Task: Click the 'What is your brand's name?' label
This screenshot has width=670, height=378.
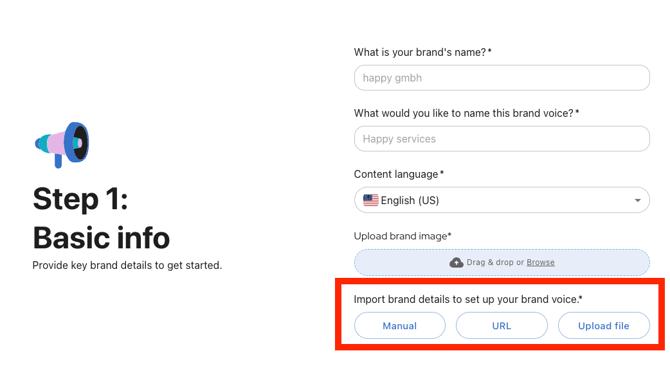Action: [x=423, y=52]
